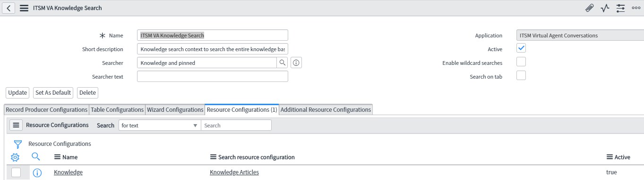Sort by Search resource configuration header
644x180 pixels.
(x=256, y=157)
